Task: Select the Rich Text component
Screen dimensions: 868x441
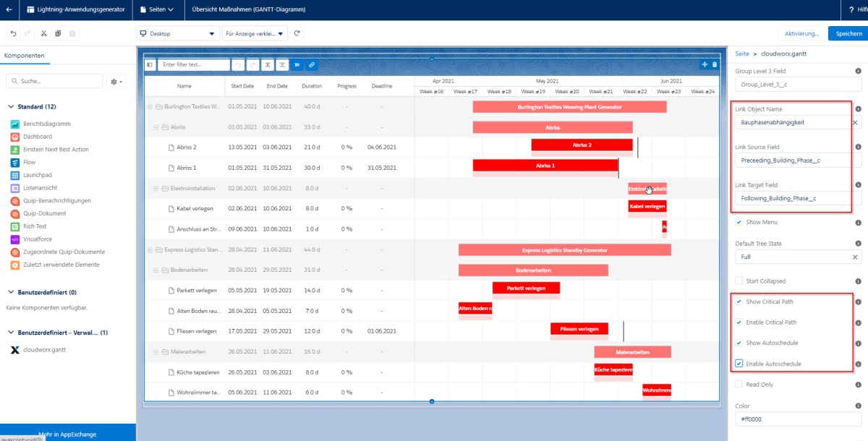Action: click(x=35, y=226)
